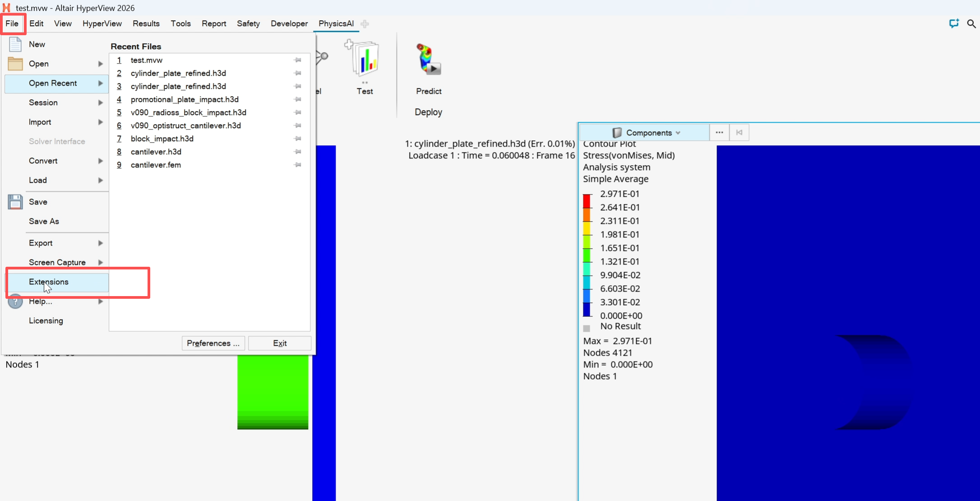Open the View menu
The image size is (980, 501).
point(63,23)
